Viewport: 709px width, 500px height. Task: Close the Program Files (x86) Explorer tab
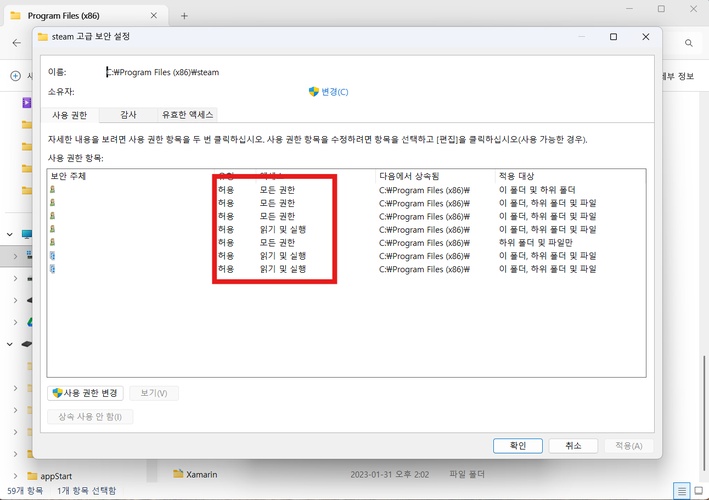point(154,16)
